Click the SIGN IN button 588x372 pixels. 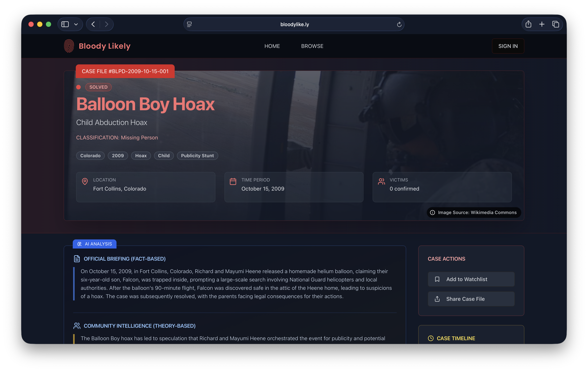[x=508, y=46]
